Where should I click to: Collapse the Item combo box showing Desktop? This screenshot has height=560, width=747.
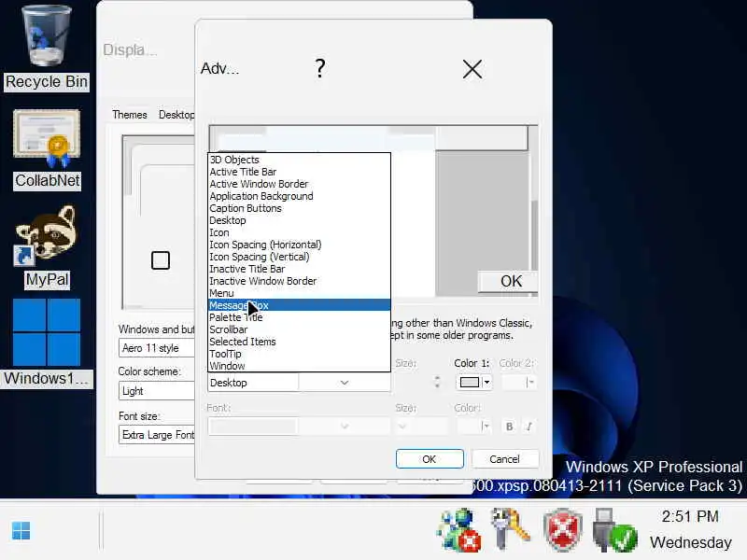click(x=299, y=383)
